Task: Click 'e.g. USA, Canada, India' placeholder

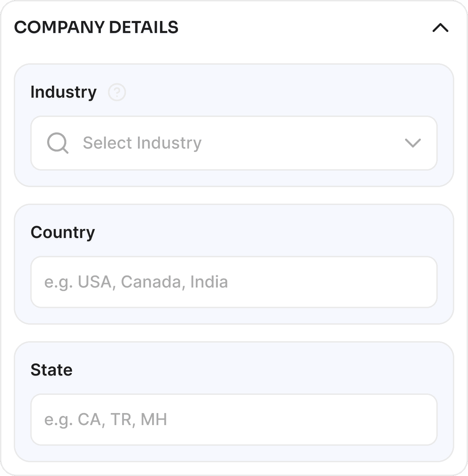Action: coord(136,282)
